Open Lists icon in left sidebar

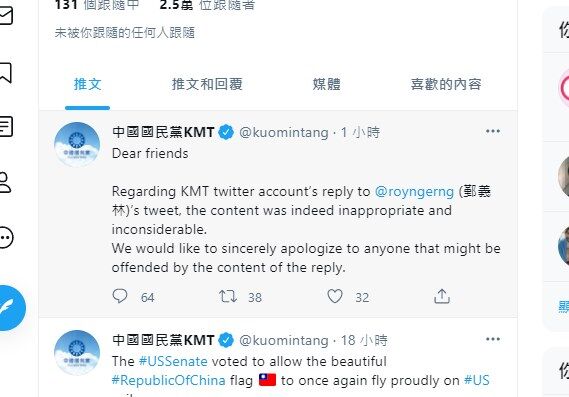pos(5,126)
